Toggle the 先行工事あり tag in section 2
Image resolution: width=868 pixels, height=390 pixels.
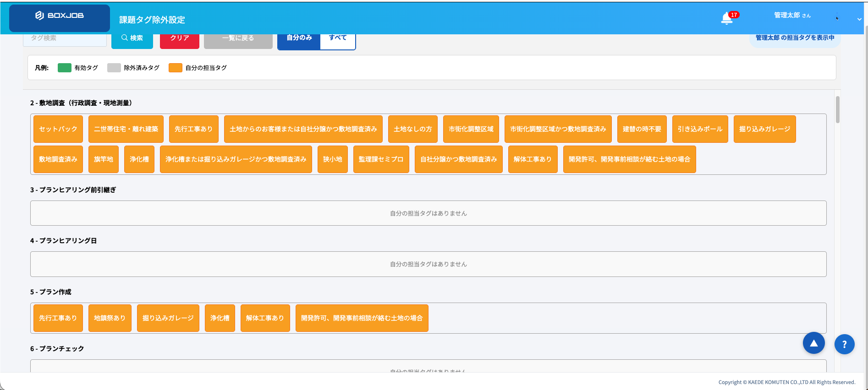[194, 129]
